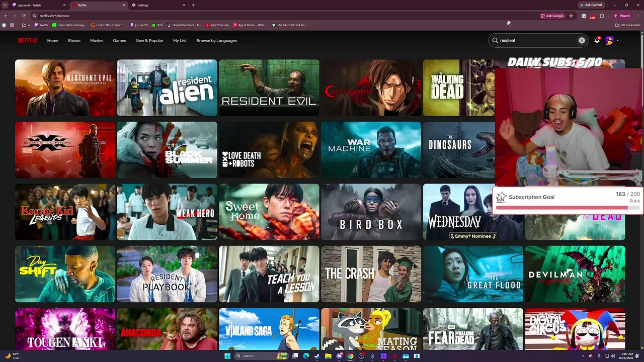Image resolution: width=644 pixels, height=362 pixels.
Task: Click the Ask Google lens button
Action: coord(552,16)
